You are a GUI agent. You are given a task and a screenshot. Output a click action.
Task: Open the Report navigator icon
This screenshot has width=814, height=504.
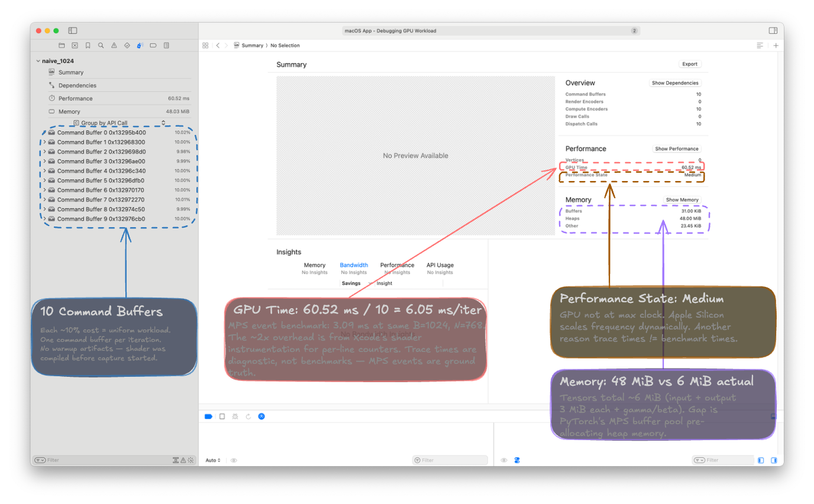pos(166,46)
